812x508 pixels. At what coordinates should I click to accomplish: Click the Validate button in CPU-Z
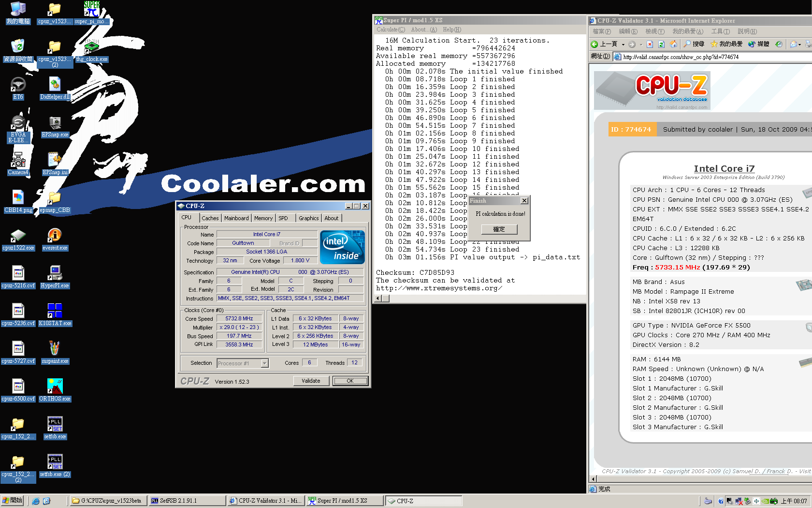coord(311,381)
